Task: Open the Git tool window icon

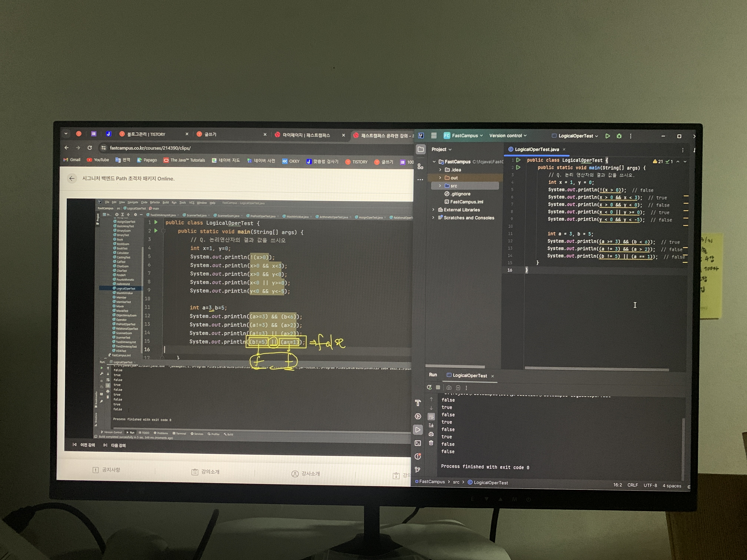Action: [x=418, y=469]
